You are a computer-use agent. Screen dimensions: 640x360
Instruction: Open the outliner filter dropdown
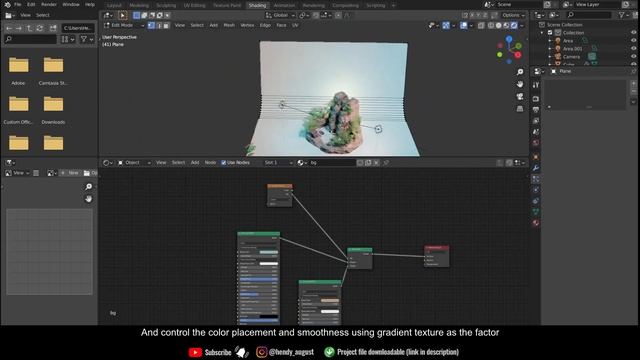coord(624,15)
